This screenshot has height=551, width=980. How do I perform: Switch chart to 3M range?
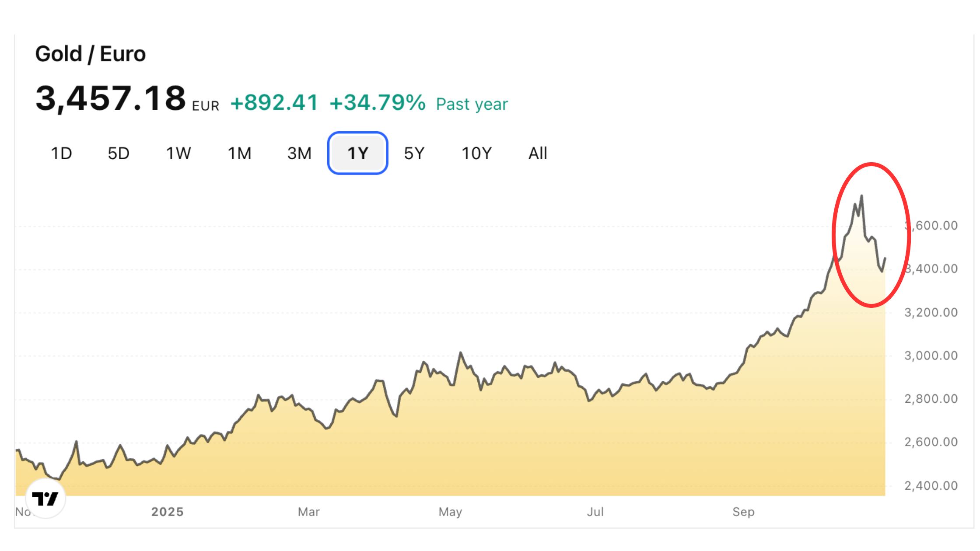(x=299, y=153)
